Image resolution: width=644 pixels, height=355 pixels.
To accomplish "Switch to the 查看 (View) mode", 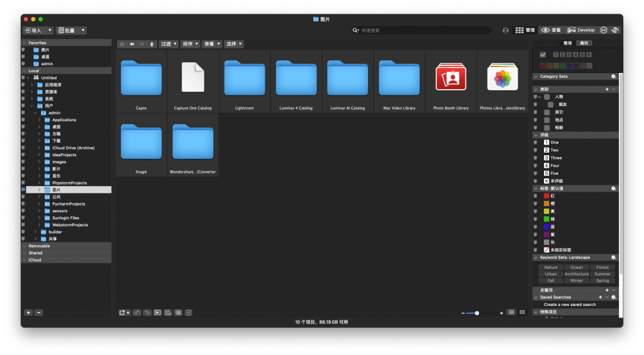I will pyautogui.click(x=551, y=30).
